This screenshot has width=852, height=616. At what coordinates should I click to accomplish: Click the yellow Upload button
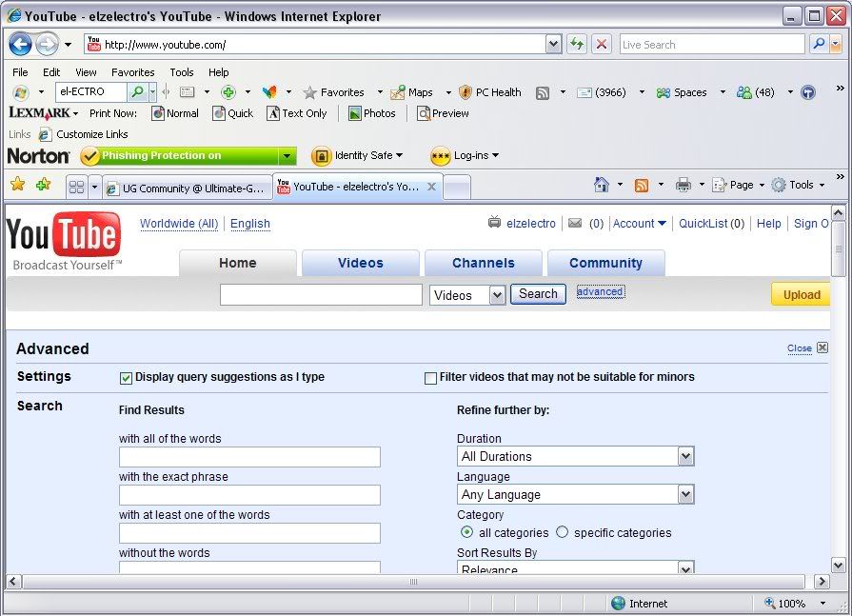click(801, 294)
